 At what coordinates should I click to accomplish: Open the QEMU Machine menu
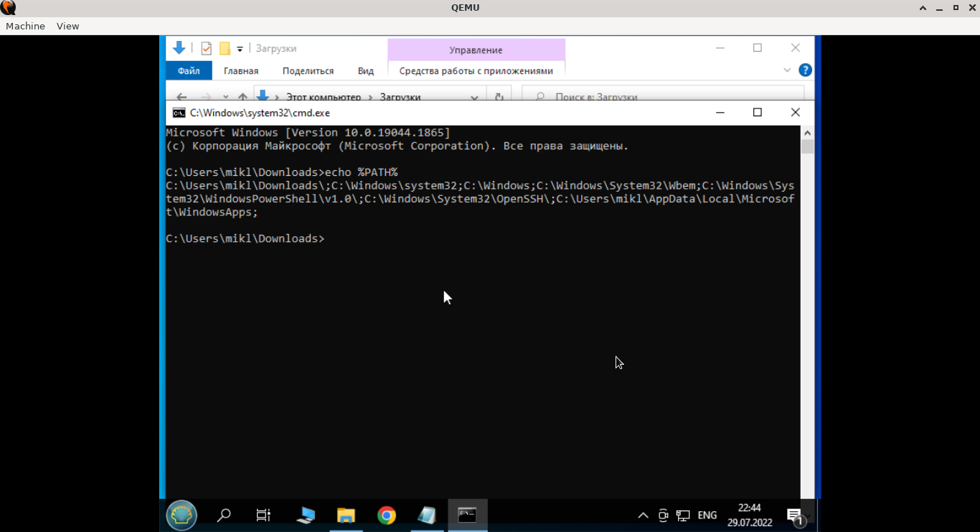(25, 26)
